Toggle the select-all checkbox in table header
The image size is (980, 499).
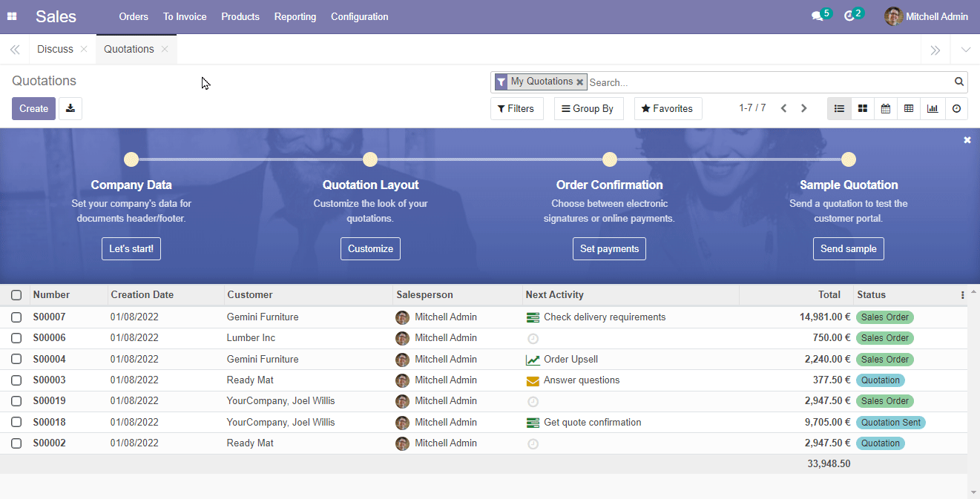[16, 295]
